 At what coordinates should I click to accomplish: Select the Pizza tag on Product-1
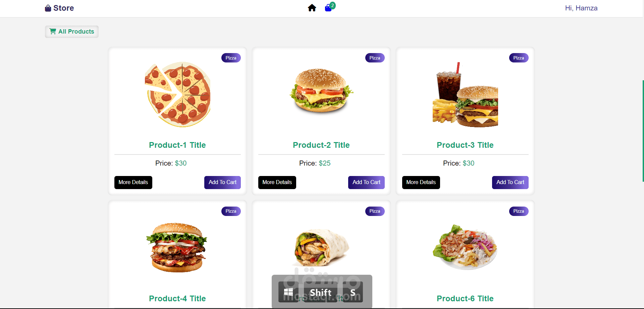point(231,58)
